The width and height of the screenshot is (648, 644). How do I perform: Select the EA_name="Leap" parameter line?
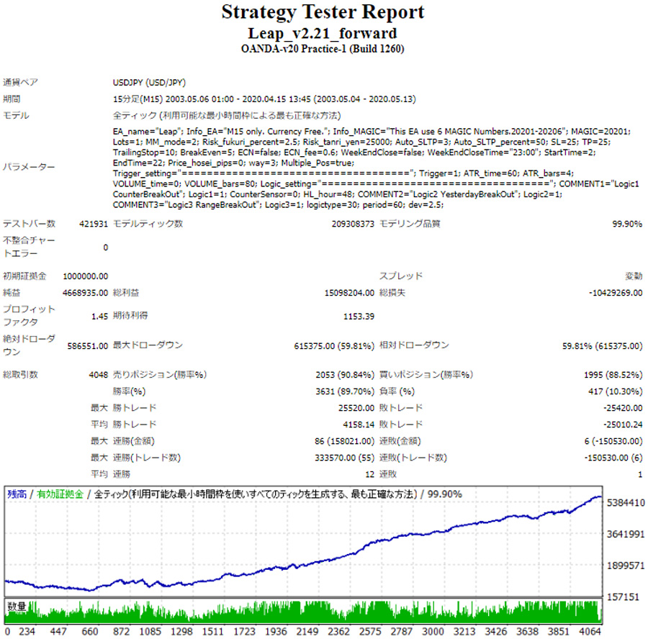(x=372, y=132)
